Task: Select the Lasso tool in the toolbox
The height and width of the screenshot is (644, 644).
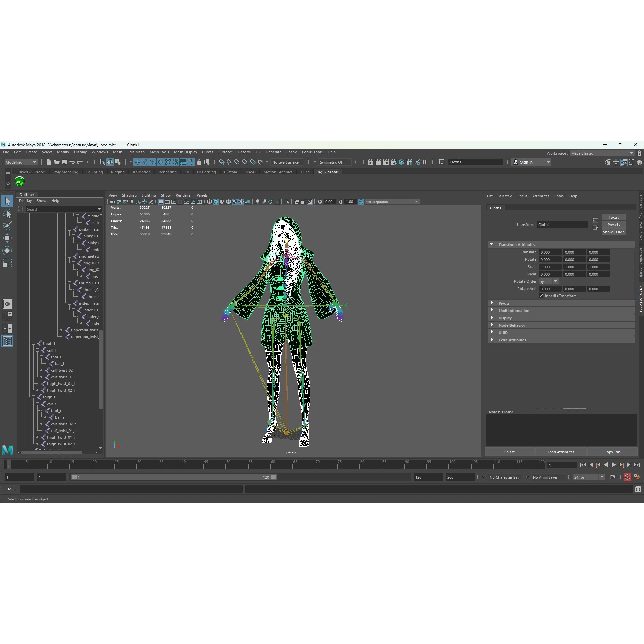Action: click(x=7, y=214)
